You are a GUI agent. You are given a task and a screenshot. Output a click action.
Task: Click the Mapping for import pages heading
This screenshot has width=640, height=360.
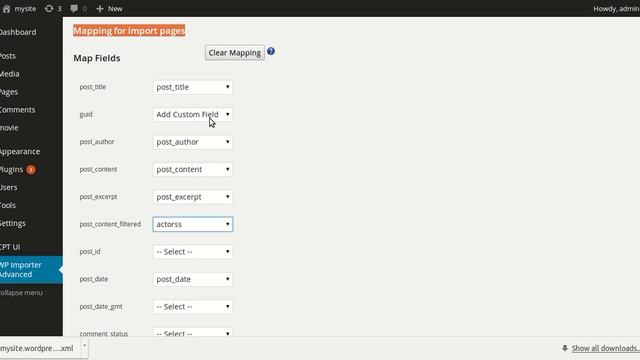(129, 31)
